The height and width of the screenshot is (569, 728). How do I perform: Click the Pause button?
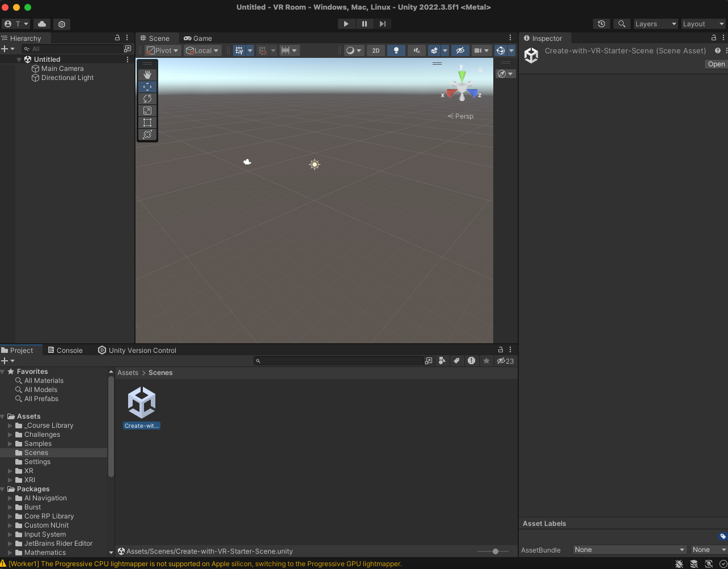coord(365,24)
